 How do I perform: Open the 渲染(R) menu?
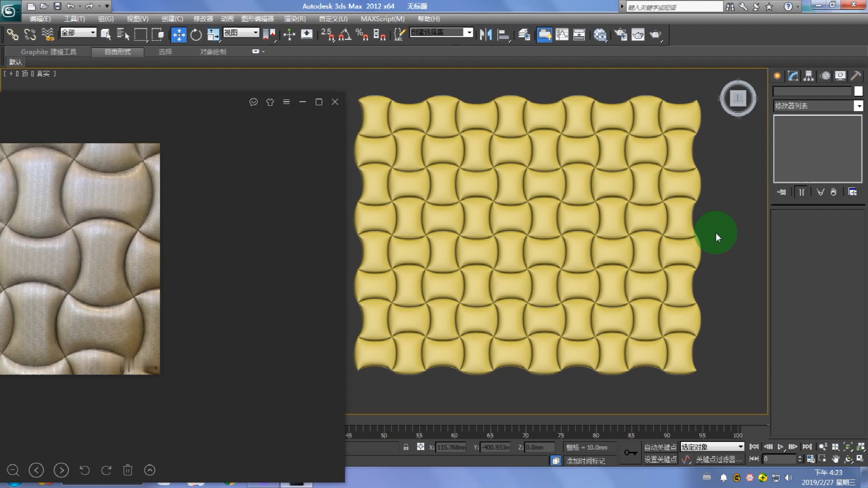[295, 19]
